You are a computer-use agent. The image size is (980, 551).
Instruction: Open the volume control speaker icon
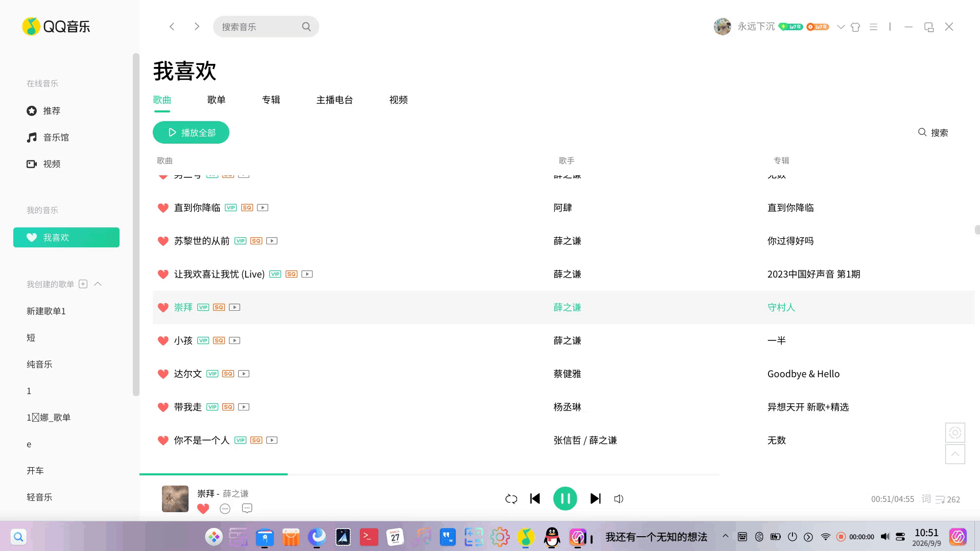(619, 499)
